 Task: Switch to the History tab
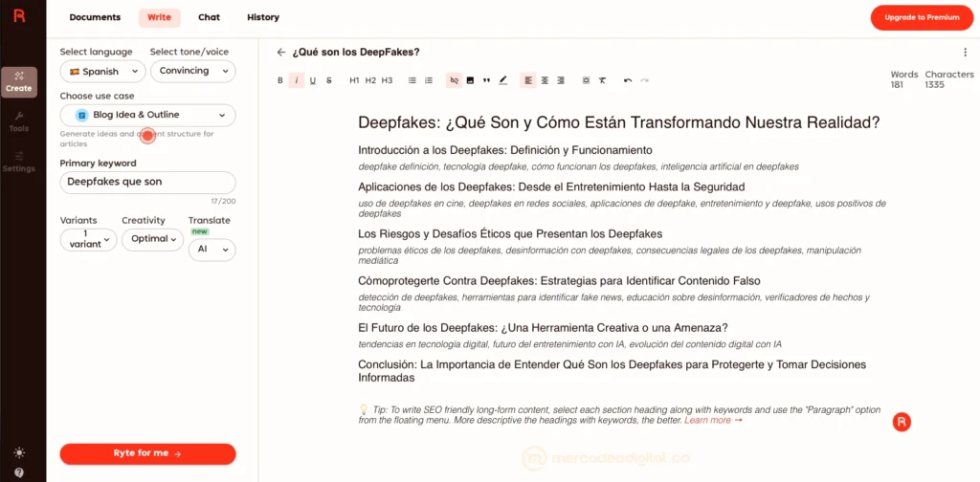(x=263, y=17)
